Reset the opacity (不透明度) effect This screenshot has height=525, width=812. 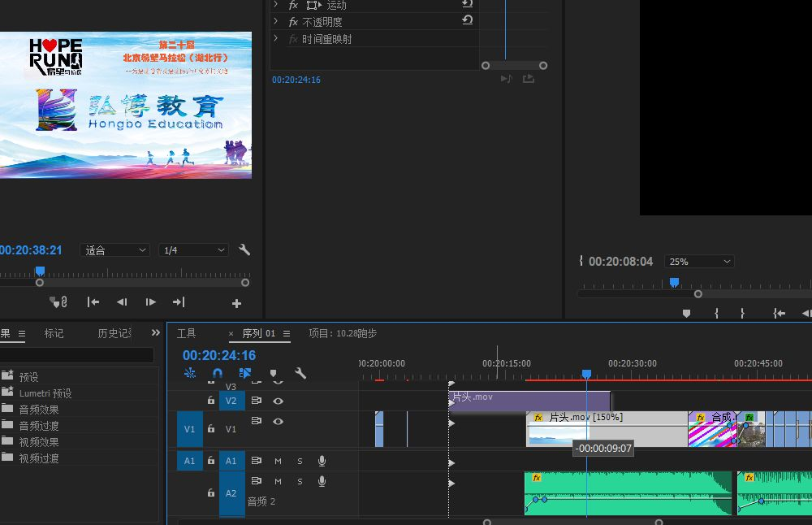(x=467, y=20)
